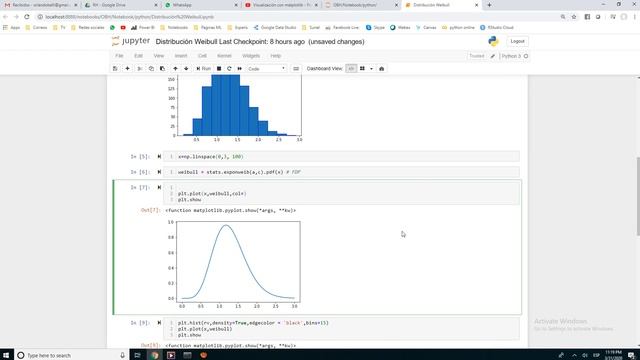Open the Windows notification center icon

click(x=631, y=355)
